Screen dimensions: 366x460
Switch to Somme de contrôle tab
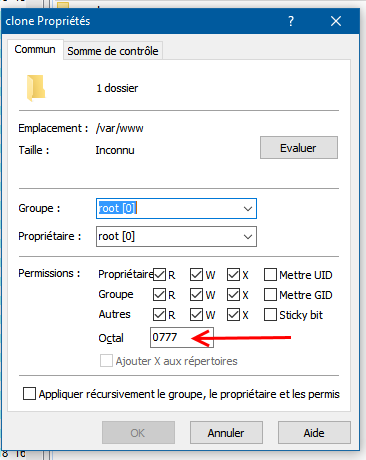click(x=113, y=51)
